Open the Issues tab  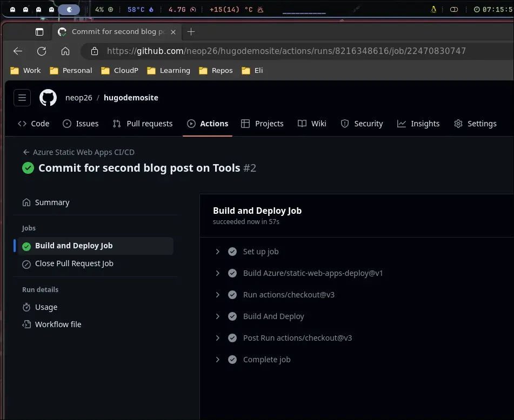point(81,124)
